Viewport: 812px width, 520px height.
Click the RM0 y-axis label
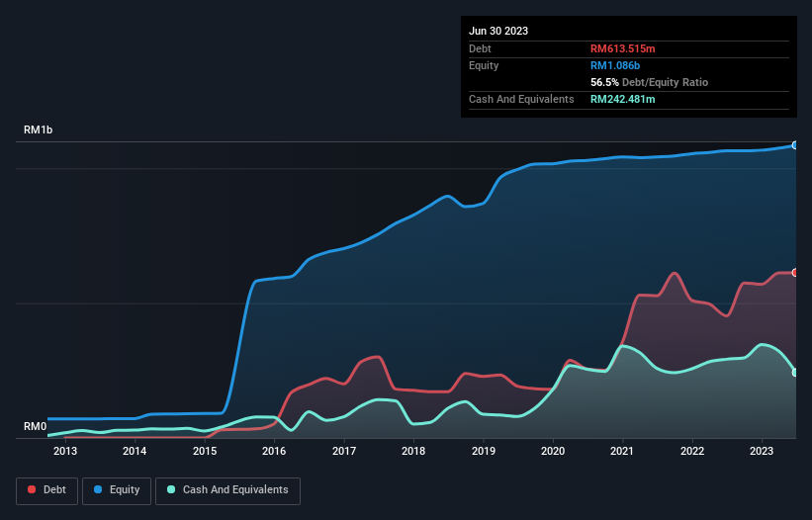pos(35,426)
